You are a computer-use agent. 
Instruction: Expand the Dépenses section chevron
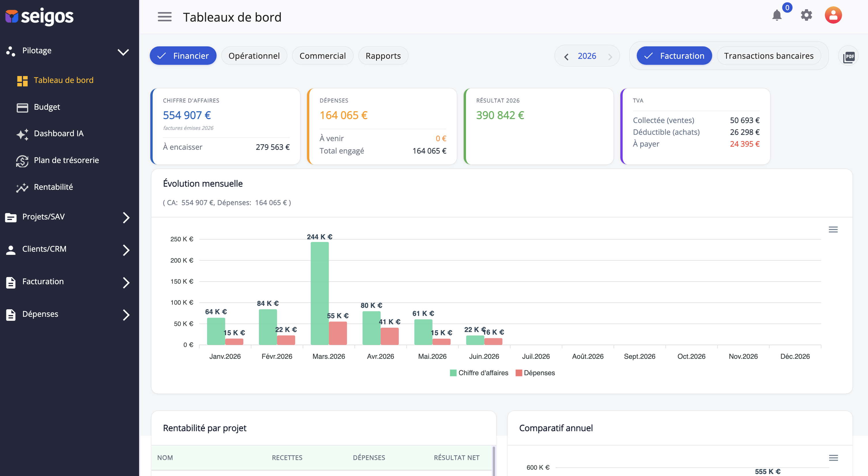tap(126, 315)
